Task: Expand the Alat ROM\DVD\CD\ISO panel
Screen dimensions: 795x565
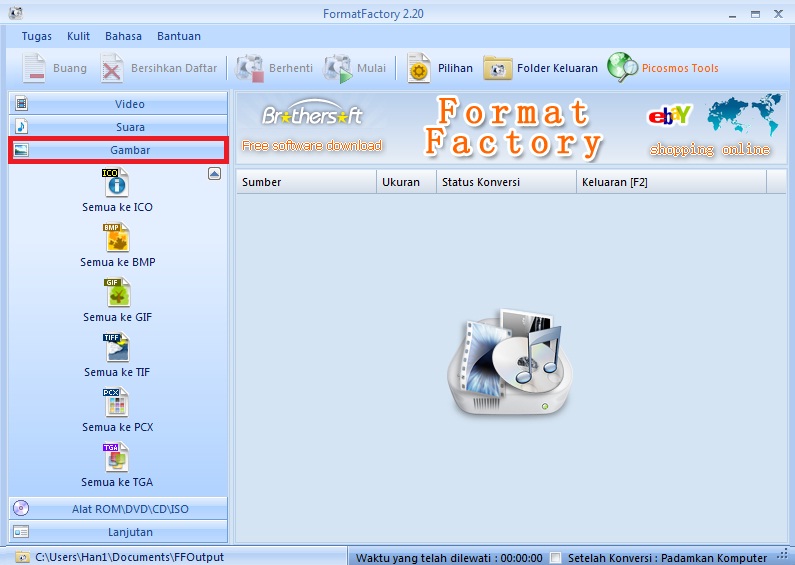Action: pyautogui.click(x=118, y=508)
